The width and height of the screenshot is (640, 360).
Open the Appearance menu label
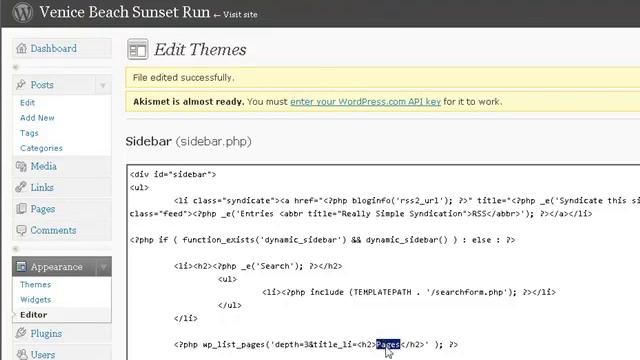[x=56, y=267]
